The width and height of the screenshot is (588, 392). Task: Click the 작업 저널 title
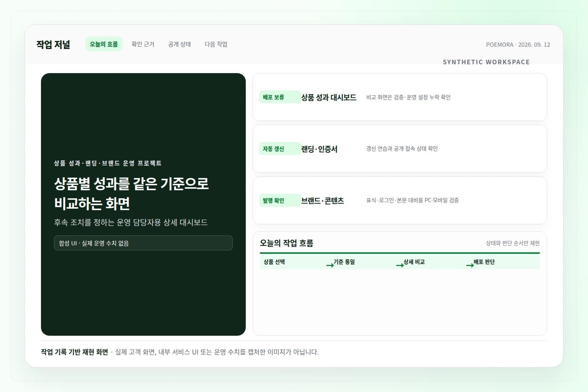tap(53, 44)
